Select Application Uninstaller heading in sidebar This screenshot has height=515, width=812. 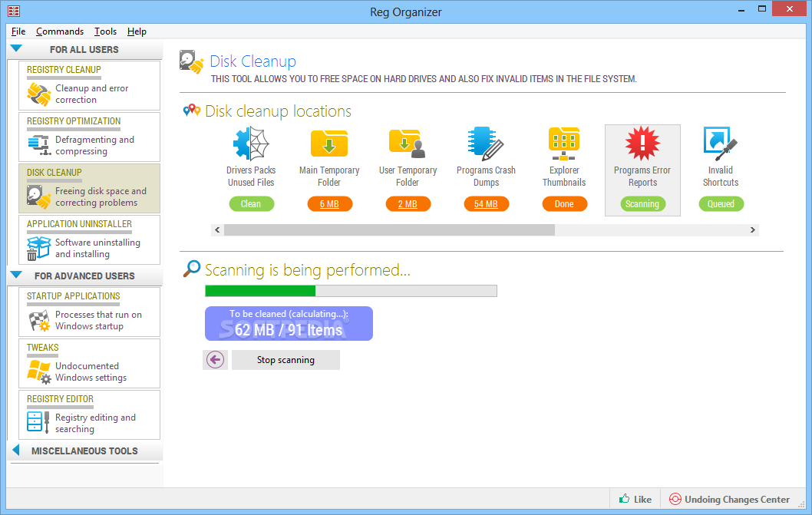coord(79,224)
